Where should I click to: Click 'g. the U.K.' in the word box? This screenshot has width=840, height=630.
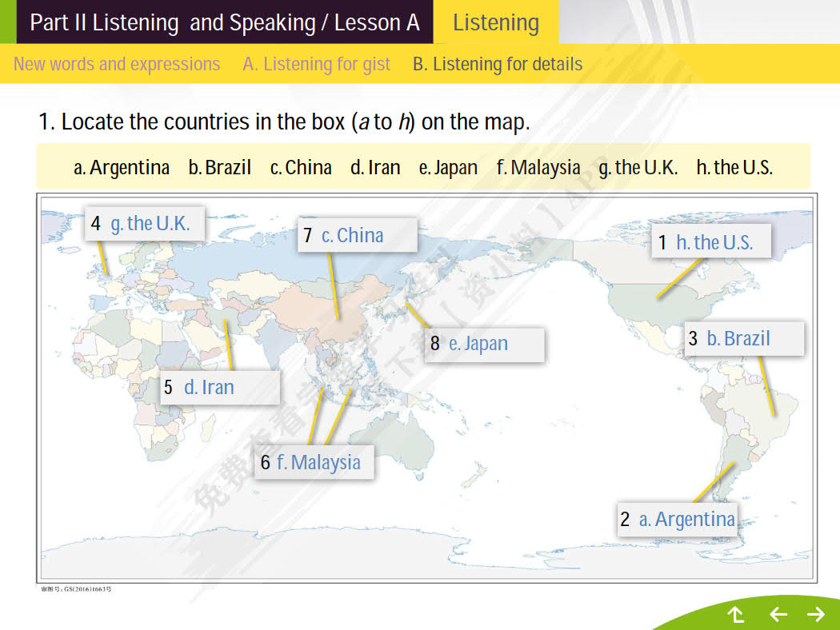click(x=638, y=168)
